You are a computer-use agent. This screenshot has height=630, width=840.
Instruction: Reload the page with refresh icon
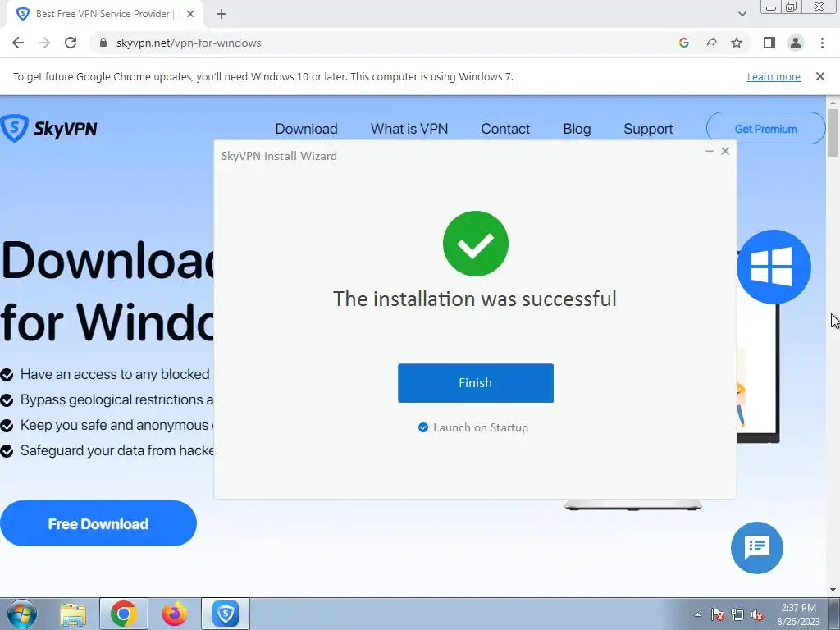(x=71, y=43)
